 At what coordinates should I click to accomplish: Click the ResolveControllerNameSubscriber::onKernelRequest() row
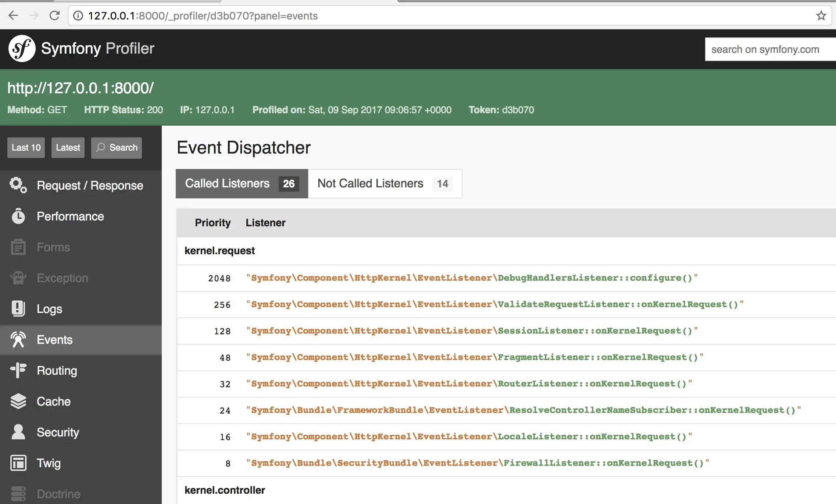(x=506, y=410)
